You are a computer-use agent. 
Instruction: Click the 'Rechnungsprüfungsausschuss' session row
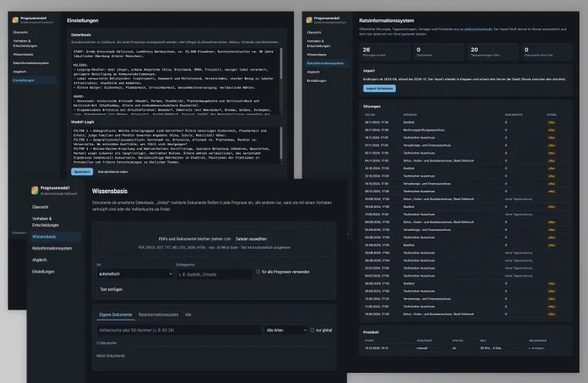click(x=465, y=130)
